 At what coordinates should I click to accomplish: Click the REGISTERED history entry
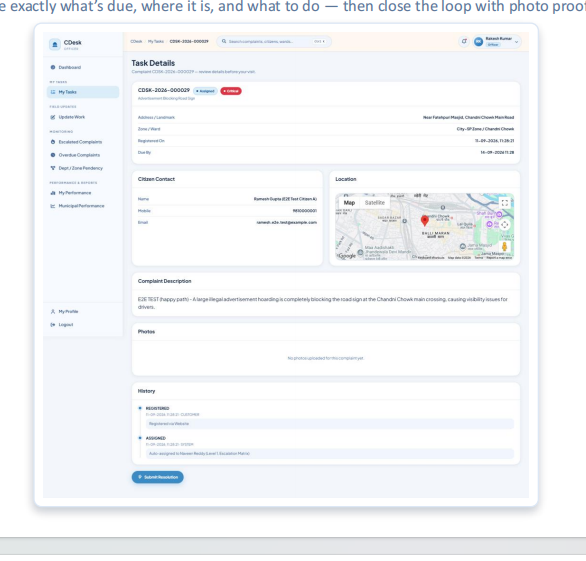157,409
